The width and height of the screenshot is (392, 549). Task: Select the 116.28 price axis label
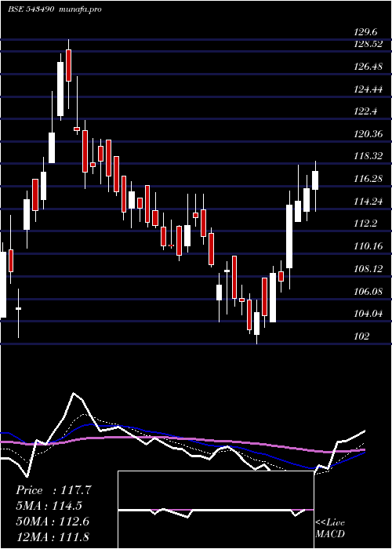point(368,180)
